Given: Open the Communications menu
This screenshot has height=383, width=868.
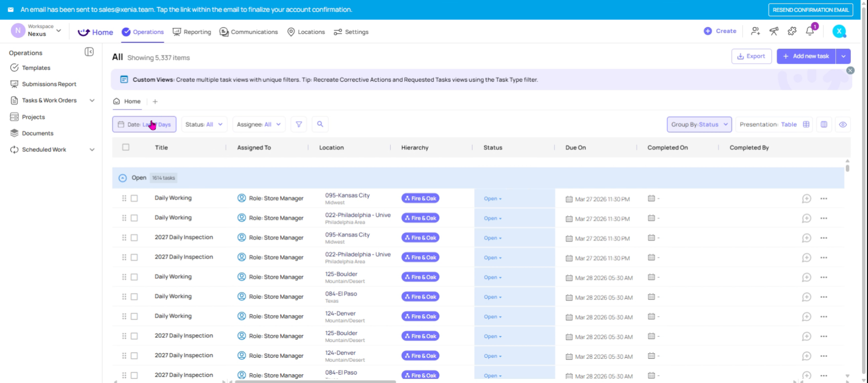Looking at the screenshot, I should click(249, 32).
